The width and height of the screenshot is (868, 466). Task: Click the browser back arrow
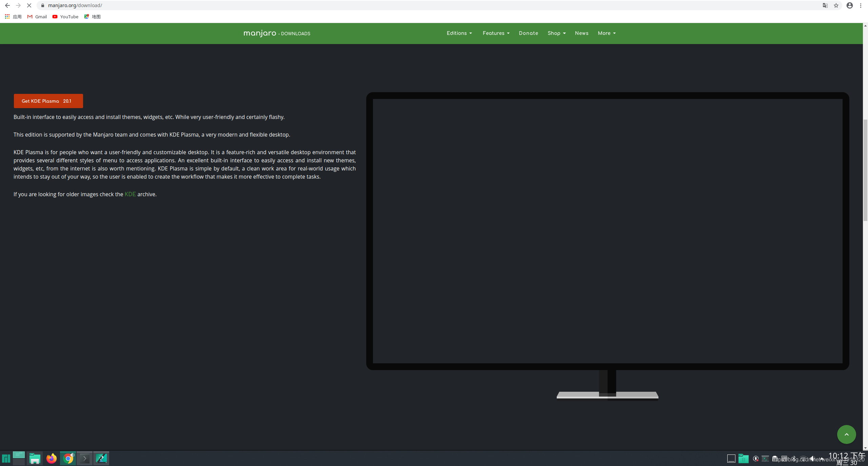7,5
